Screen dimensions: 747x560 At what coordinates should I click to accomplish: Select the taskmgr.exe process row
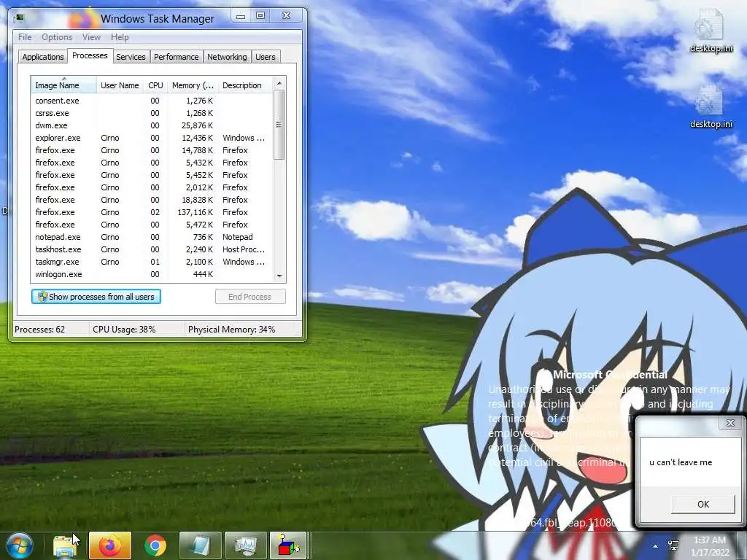click(152, 262)
